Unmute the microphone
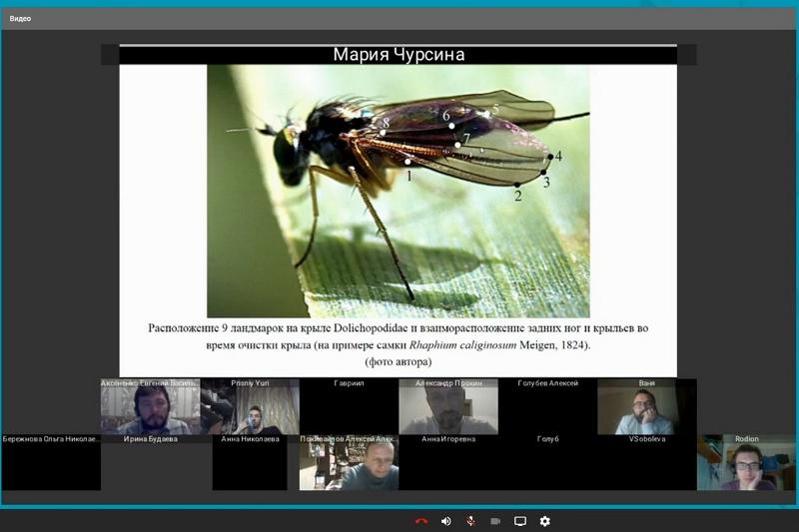 [469, 521]
